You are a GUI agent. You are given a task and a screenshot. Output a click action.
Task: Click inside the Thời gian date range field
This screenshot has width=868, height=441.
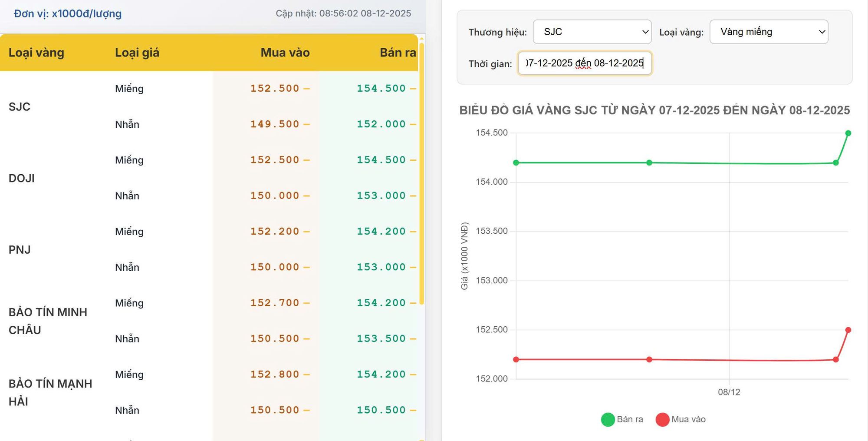point(584,63)
